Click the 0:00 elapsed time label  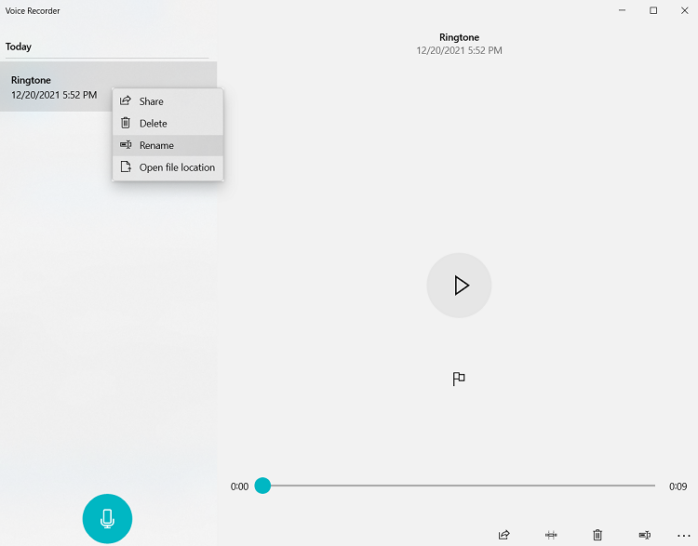coord(239,486)
